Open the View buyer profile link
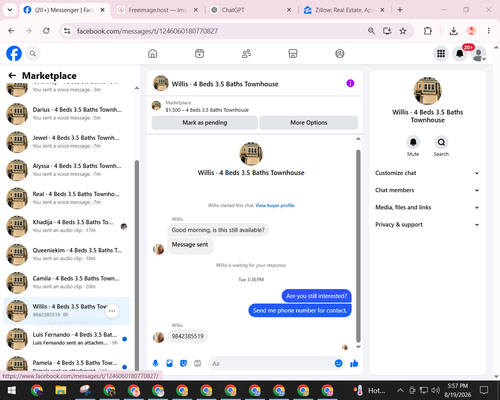500x400 pixels. [x=275, y=205]
